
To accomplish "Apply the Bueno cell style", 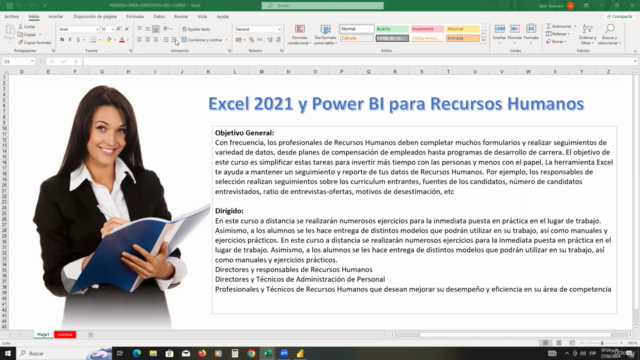I will [392, 29].
